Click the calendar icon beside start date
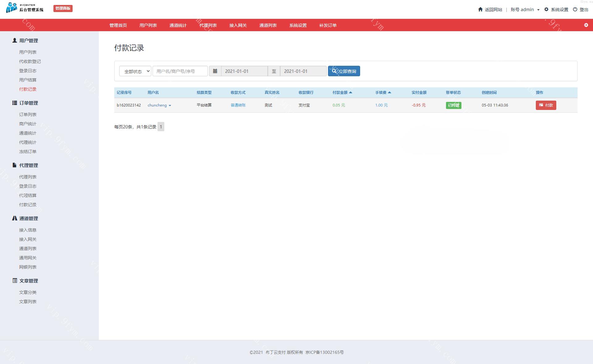This screenshot has width=593, height=364. pyautogui.click(x=215, y=71)
